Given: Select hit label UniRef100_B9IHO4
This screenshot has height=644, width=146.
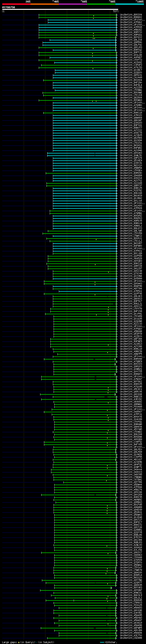Looking at the screenshot, I should pos(131,80).
